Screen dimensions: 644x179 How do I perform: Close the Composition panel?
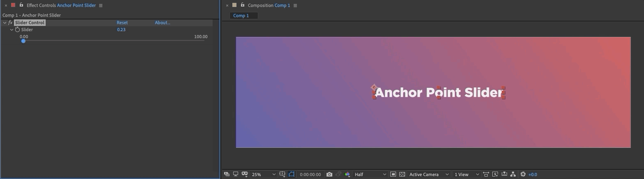[x=227, y=5]
